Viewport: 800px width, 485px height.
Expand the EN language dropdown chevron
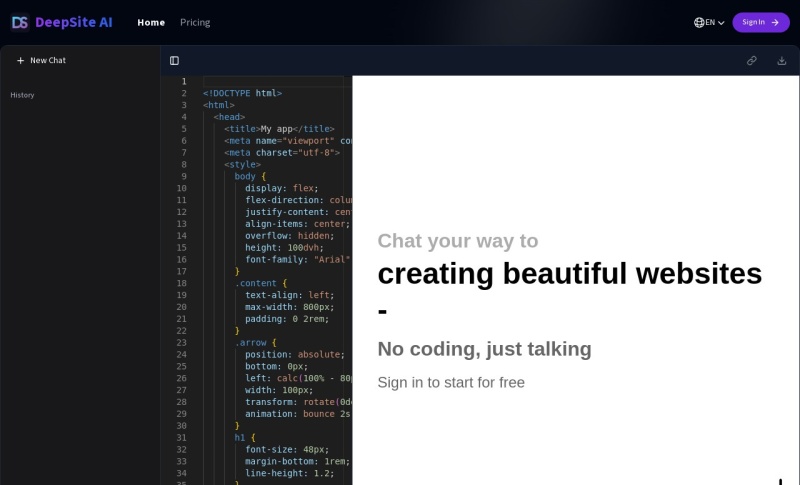coord(721,22)
